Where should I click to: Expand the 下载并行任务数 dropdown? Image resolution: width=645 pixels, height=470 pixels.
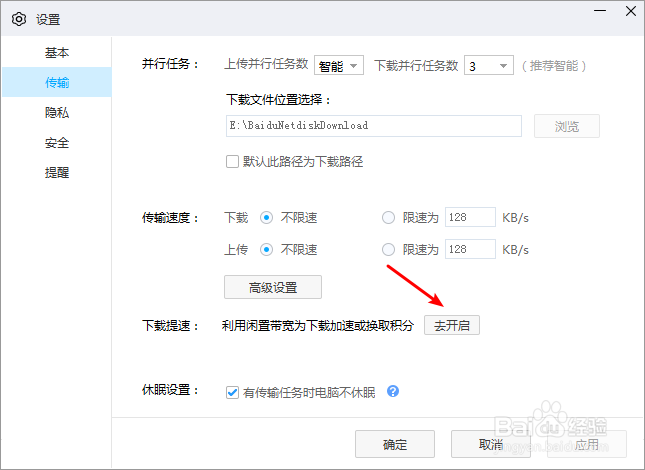click(x=489, y=65)
